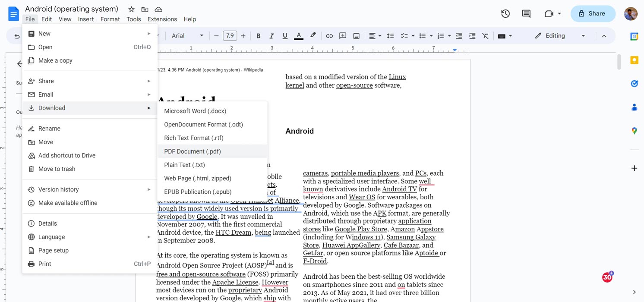The width and height of the screenshot is (644, 302).
Task: Insert an image from toolbar
Action: tap(357, 36)
